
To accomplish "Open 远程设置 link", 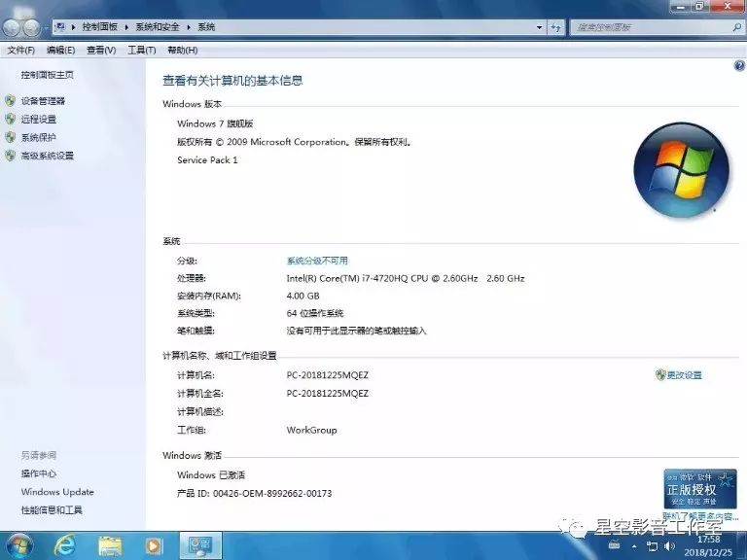I will [x=39, y=119].
